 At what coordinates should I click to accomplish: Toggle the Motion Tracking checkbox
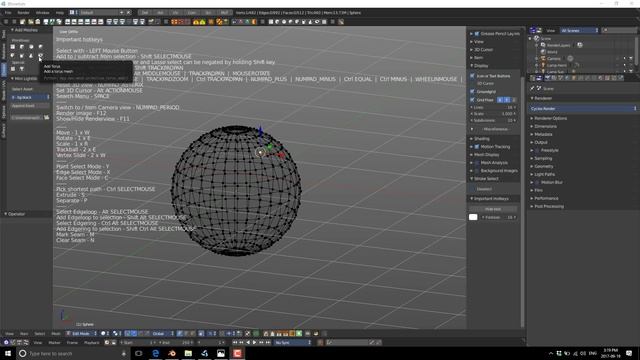(477, 147)
